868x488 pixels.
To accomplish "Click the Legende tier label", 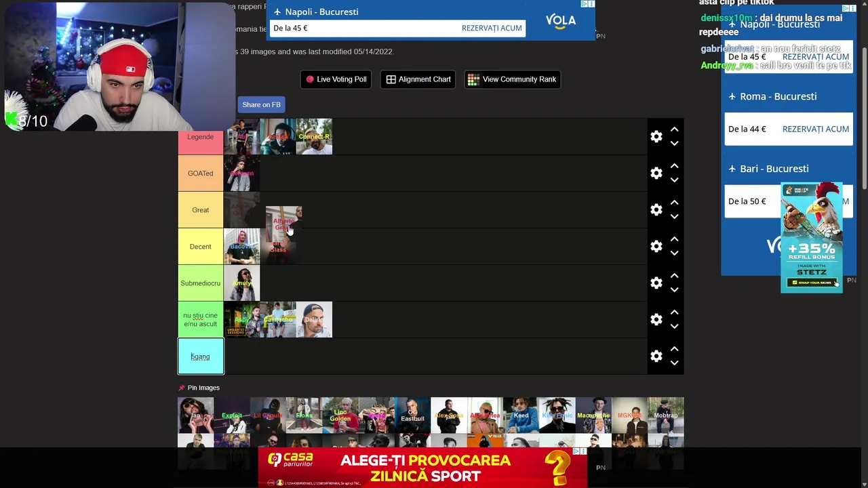I will (x=200, y=137).
